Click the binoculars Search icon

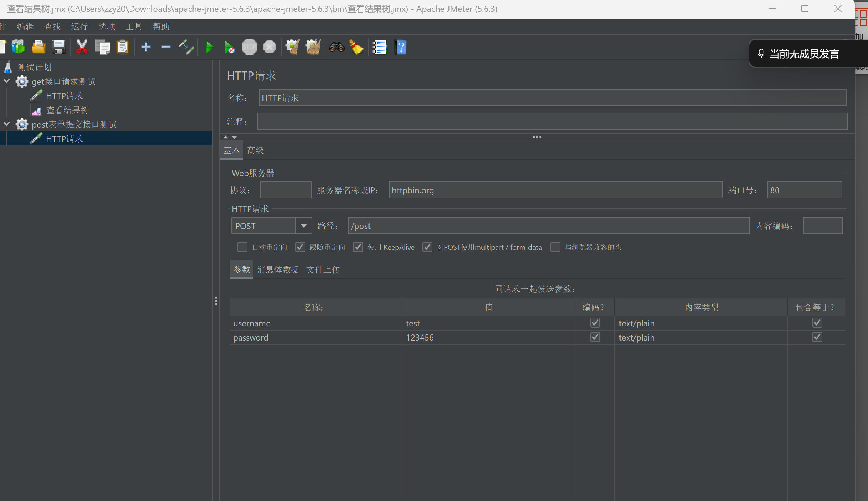coord(336,47)
